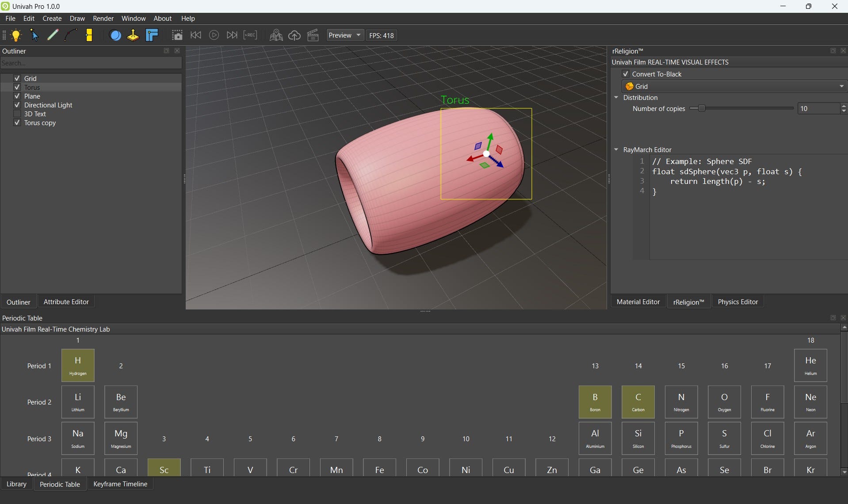Select the Oxygen element button
The width and height of the screenshot is (848, 504).
pyautogui.click(x=724, y=402)
